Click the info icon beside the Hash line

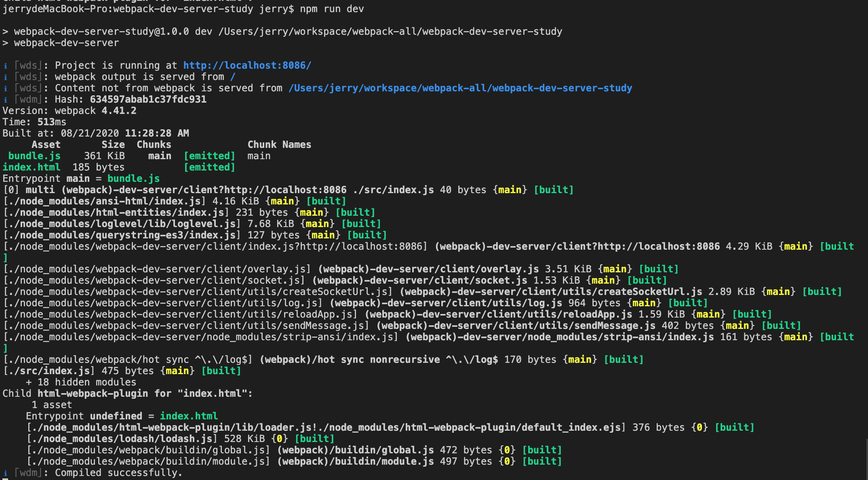5,99
